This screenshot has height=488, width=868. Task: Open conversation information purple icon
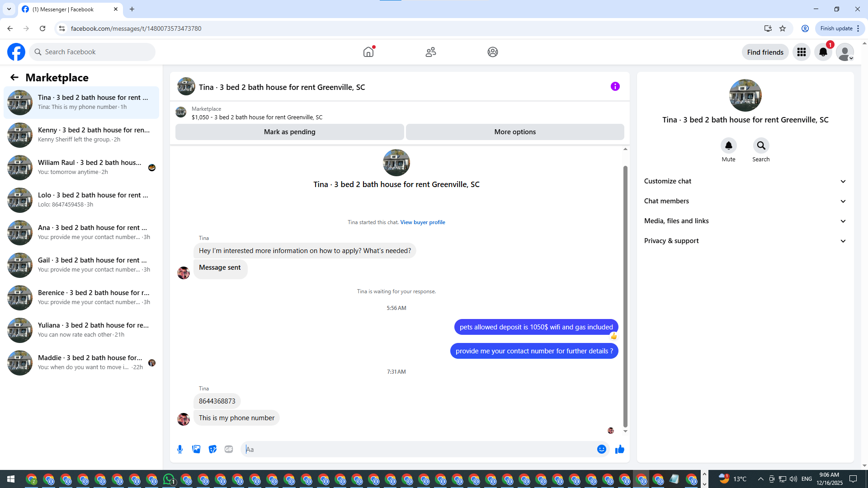[615, 86]
